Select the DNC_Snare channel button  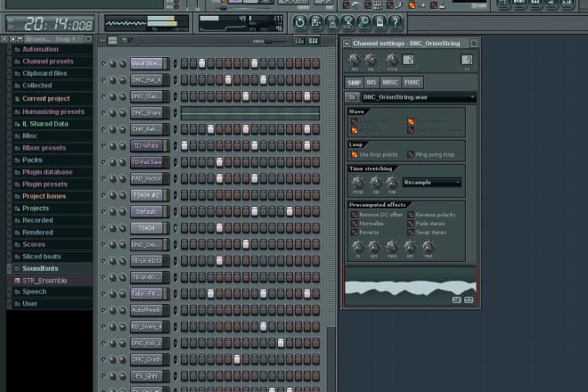(147, 112)
